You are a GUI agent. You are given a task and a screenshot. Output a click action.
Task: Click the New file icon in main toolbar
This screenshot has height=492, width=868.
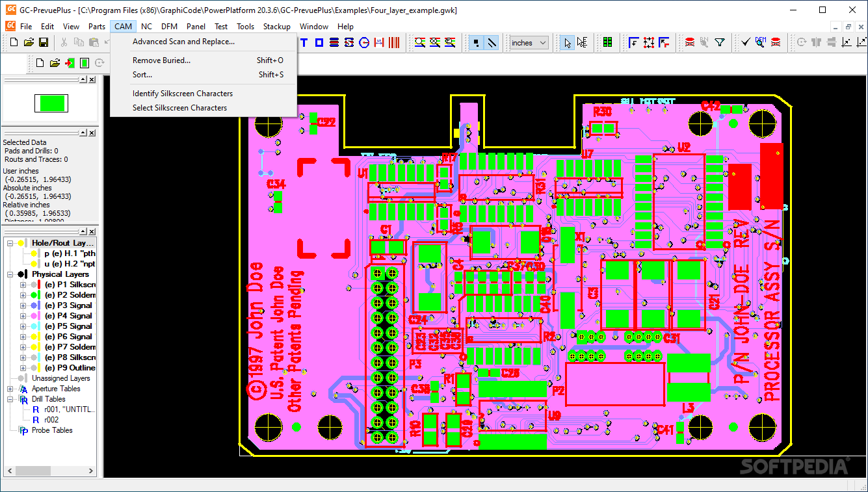pyautogui.click(x=13, y=43)
